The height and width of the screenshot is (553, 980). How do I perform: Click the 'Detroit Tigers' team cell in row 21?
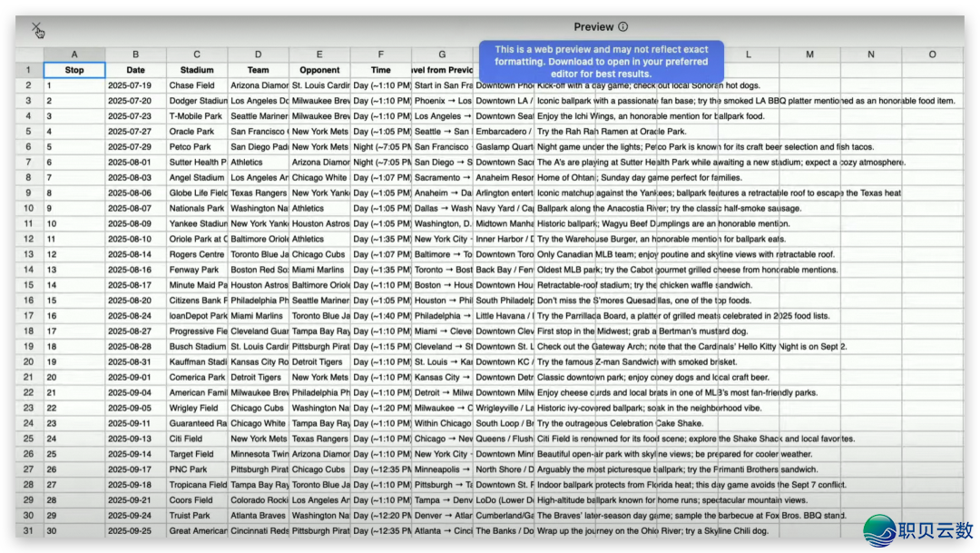pyautogui.click(x=258, y=377)
